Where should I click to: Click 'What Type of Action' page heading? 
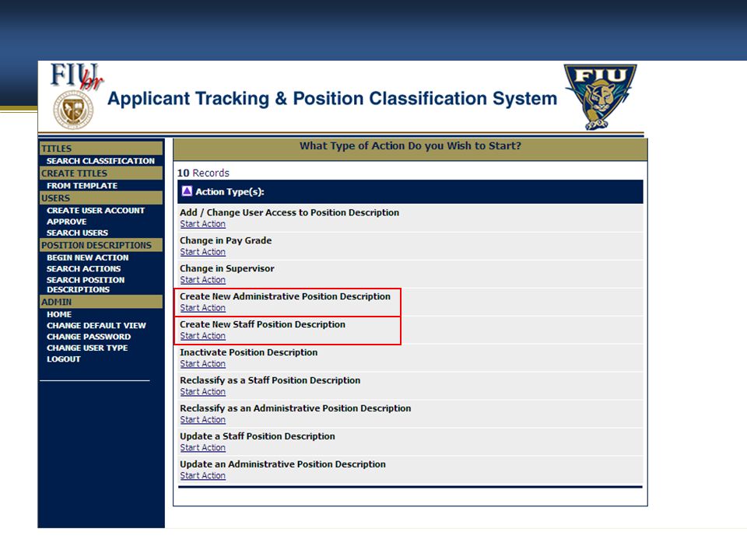(410, 145)
